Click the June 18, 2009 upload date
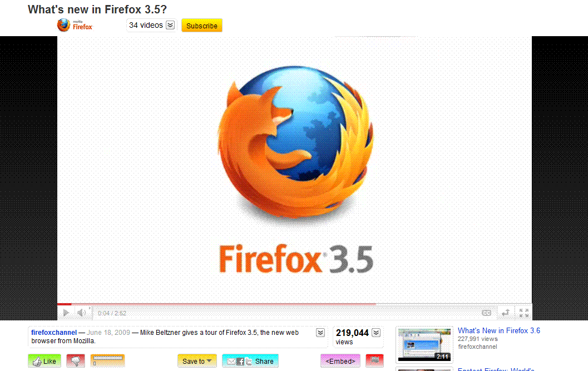Image resolution: width=588 pixels, height=371 pixels. click(x=108, y=333)
